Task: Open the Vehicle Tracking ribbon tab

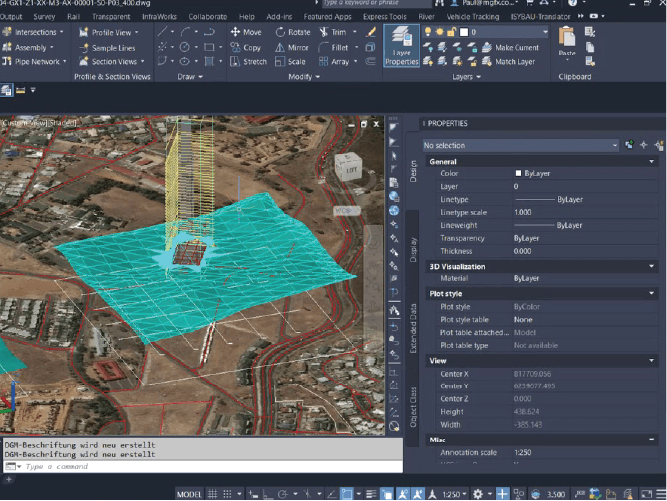Action: coord(473,17)
